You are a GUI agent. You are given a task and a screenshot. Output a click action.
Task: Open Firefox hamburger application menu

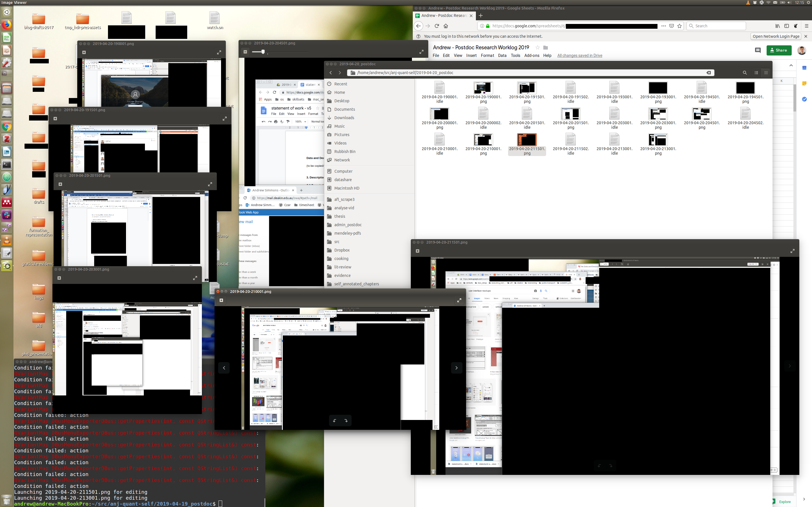point(807,26)
